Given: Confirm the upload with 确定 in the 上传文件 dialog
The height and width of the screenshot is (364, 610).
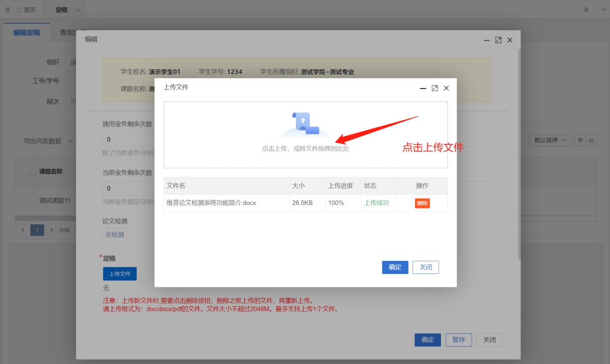Looking at the screenshot, I should [395, 267].
